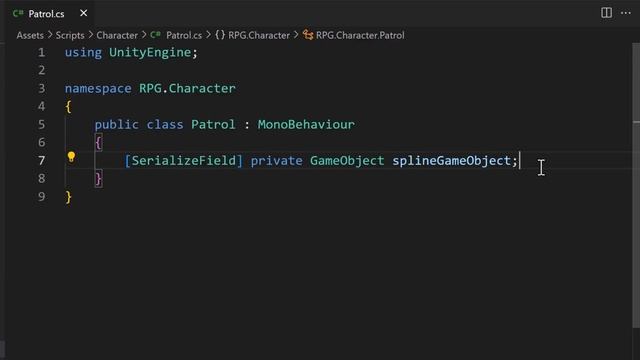Click the class symbol icon in breadcrumbs
Screen dimensions: 640x360
(x=308, y=35)
